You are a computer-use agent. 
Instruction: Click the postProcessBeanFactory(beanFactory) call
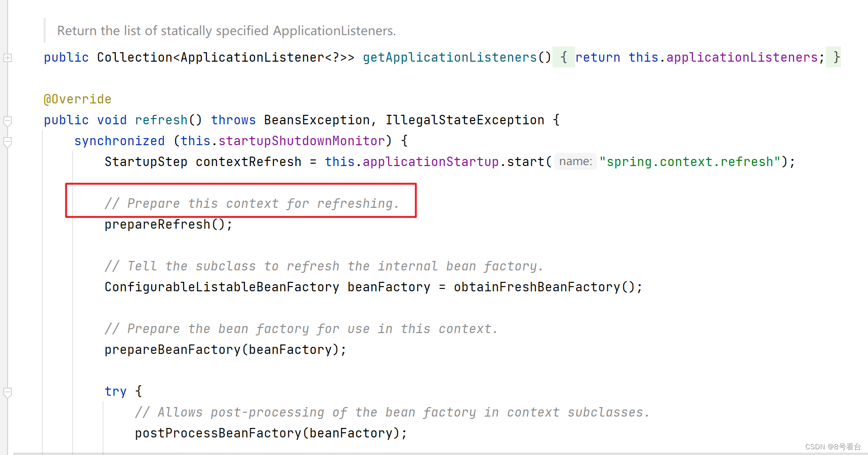(x=271, y=433)
